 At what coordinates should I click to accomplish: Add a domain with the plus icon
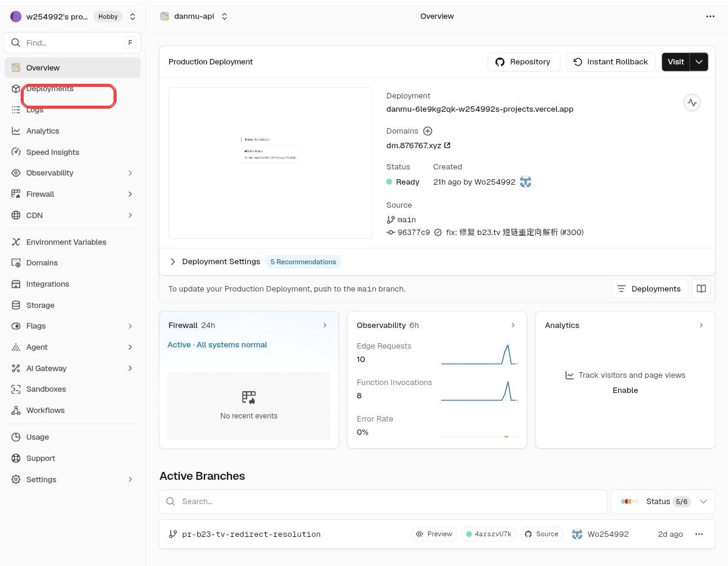pos(427,131)
